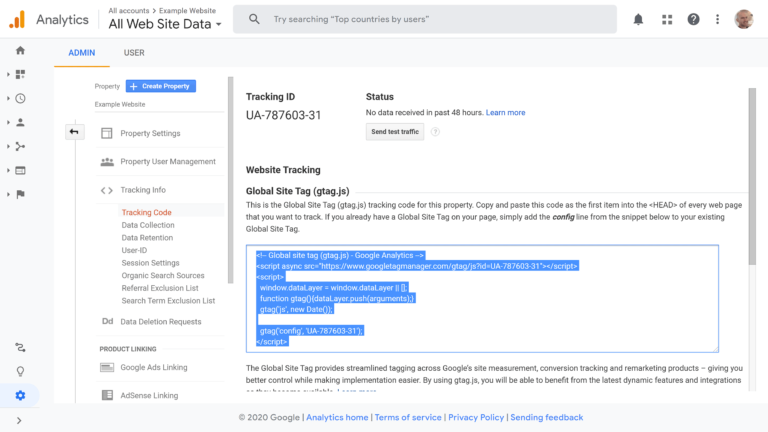The width and height of the screenshot is (768, 432).
Task: Click the search input field
Action: (x=425, y=19)
